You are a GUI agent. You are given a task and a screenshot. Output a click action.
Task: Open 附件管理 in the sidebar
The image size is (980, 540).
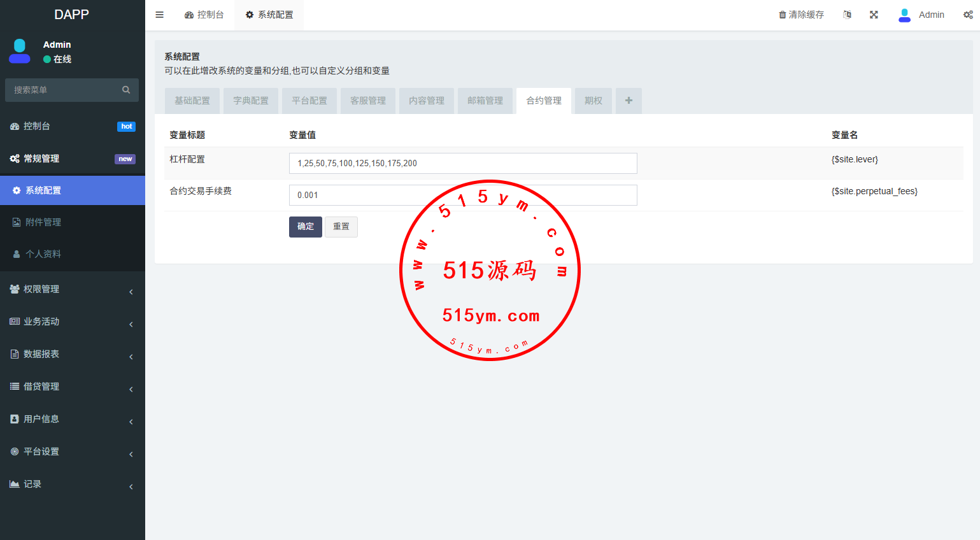pyautogui.click(x=43, y=222)
